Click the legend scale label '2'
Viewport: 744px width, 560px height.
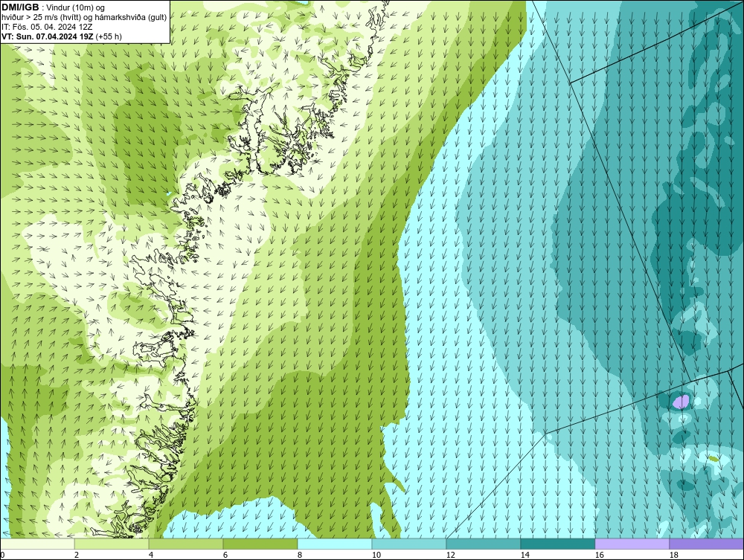click(77, 555)
